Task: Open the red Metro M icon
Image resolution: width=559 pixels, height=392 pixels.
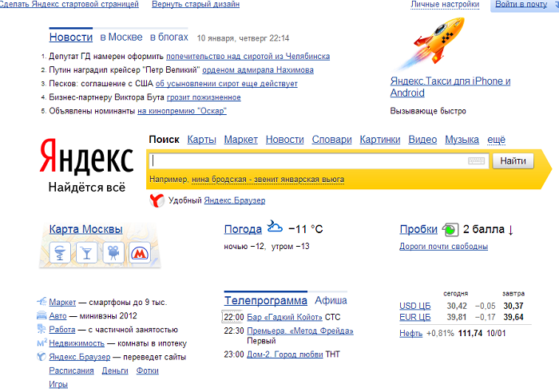Action: [140, 252]
